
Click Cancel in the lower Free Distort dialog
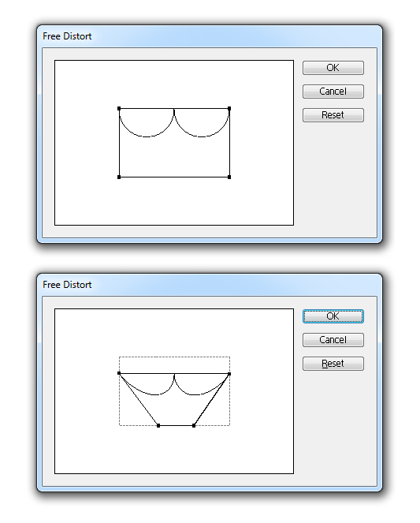[x=333, y=340]
